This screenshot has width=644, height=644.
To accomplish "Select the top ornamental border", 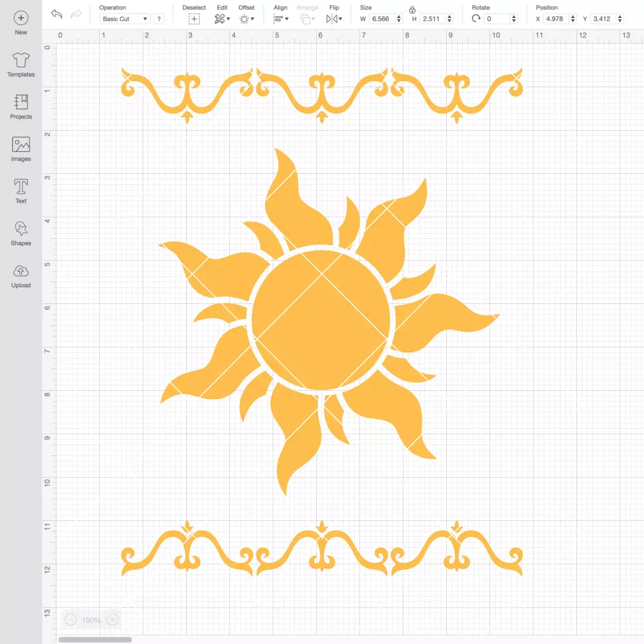I will pos(321,95).
